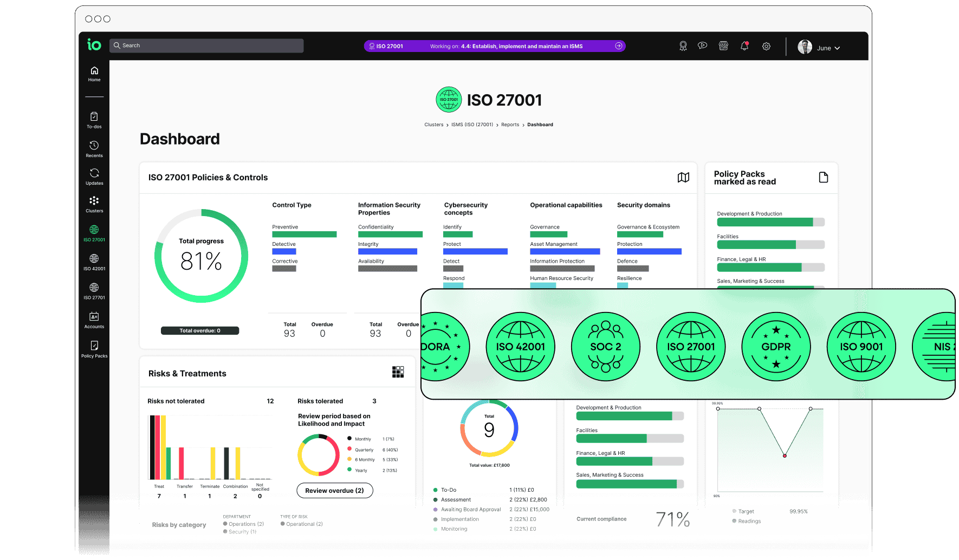Click the Total progress 81% ring
Viewport: 959px width, 560px height.
202,256
